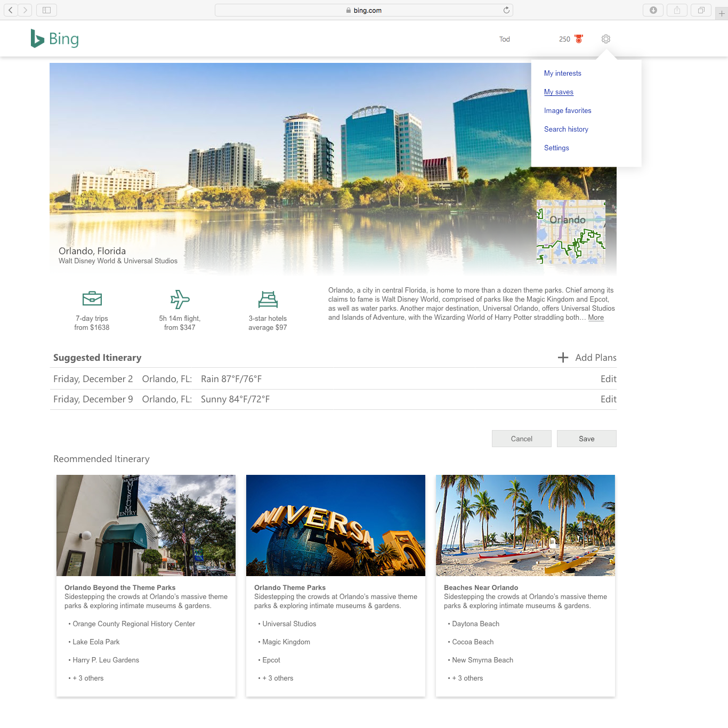The width and height of the screenshot is (728, 728).
Task: Click the bing.com address bar
Action: click(x=364, y=10)
